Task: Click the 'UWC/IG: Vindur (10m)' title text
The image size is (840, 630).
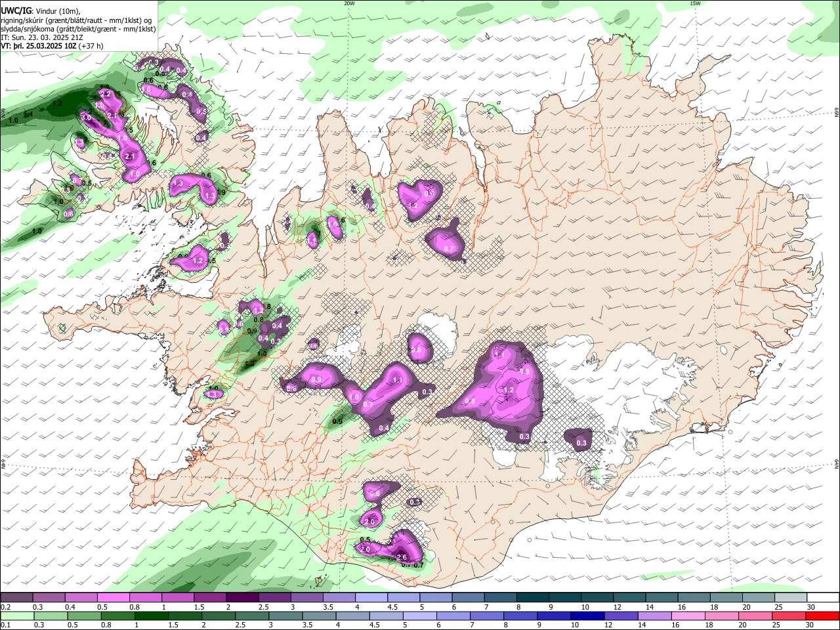Action: [41, 10]
